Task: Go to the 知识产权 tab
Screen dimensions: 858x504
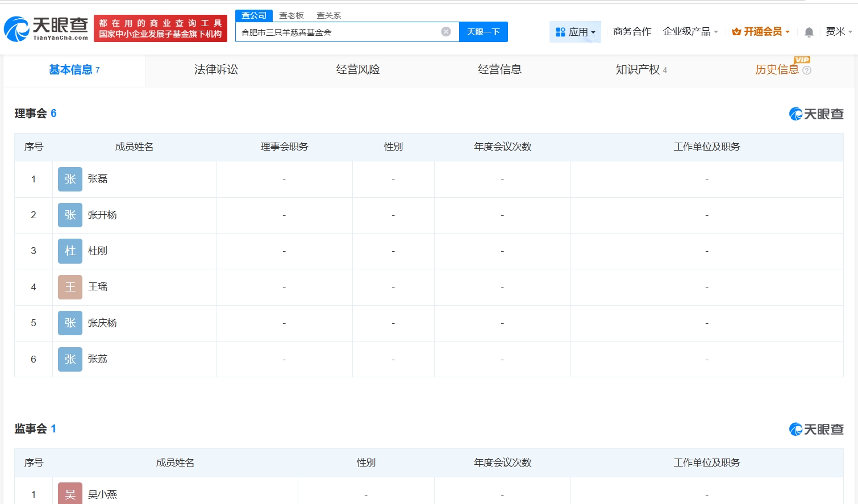Action: pyautogui.click(x=642, y=70)
